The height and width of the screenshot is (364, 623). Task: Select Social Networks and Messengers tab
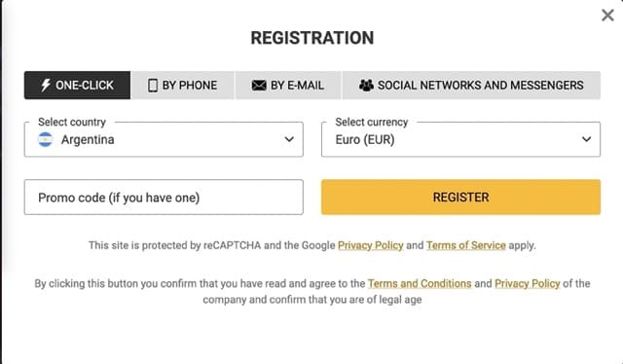471,85
